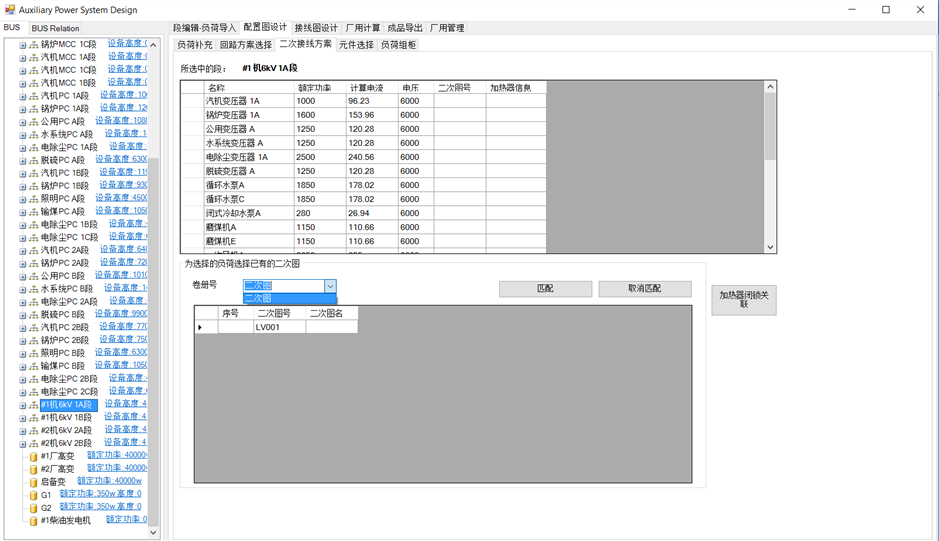
Task: Click the cylinder icon beside #2厂高变
Action: point(34,470)
